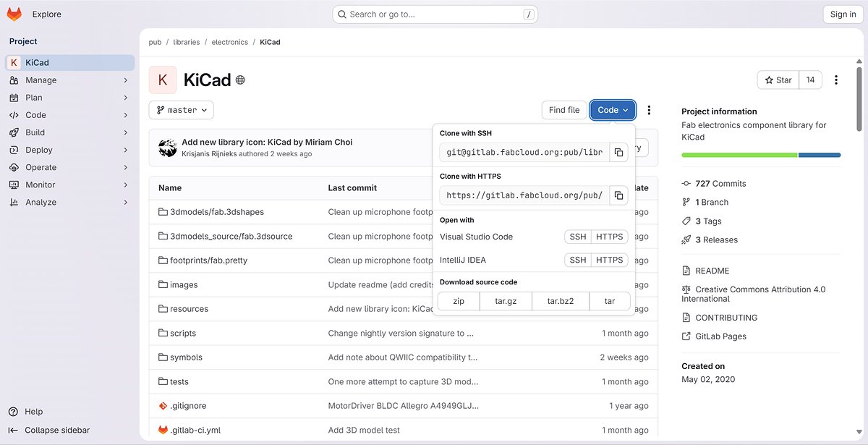Image resolution: width=868 pixels, height=445 pixels.
Task: Star the KiCad project
Action: [778, 80]
